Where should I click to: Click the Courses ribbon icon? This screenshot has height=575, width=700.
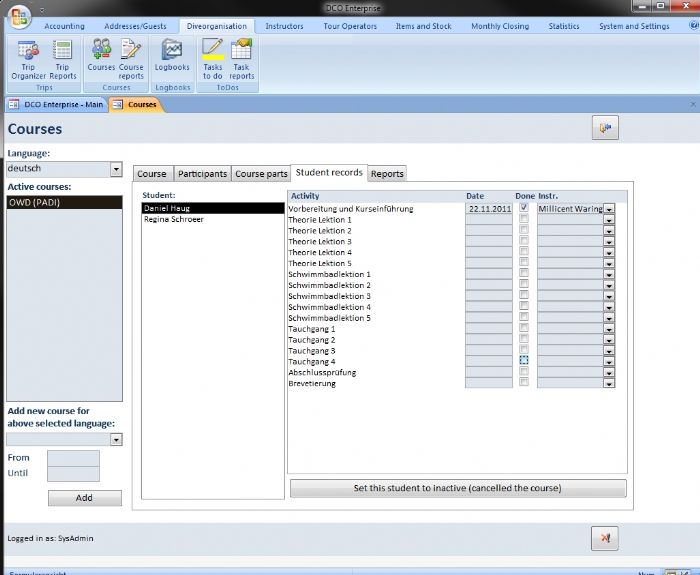(x=101, y=58)
